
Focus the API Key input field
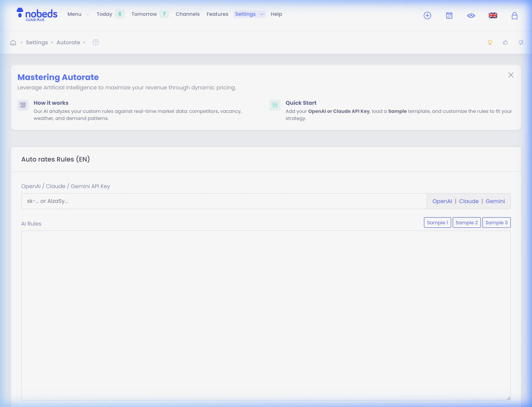[224, 201]
